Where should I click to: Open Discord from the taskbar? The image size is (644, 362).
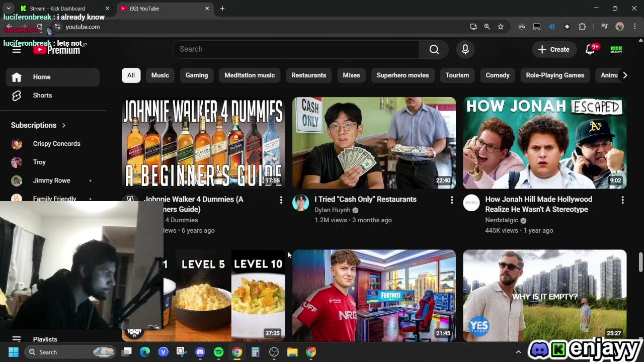coord(200,352)
